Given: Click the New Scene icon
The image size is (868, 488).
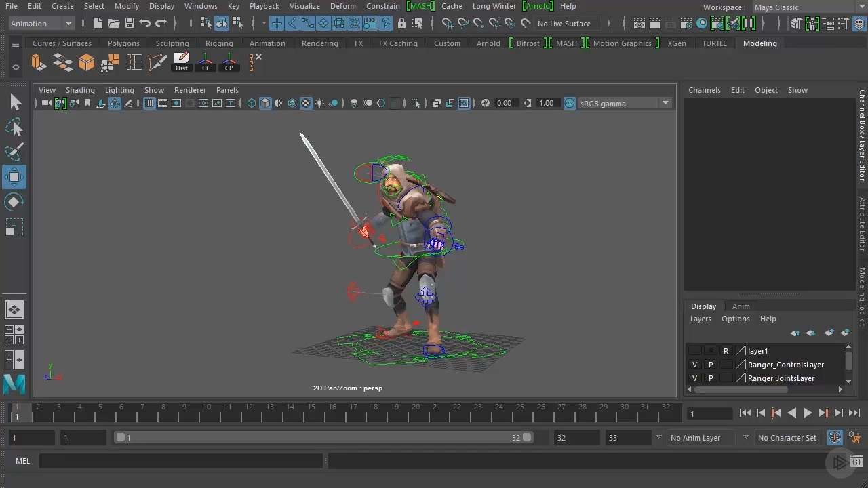Looking at the screenshot, I should pyautogui.click(x=98, y=24).
